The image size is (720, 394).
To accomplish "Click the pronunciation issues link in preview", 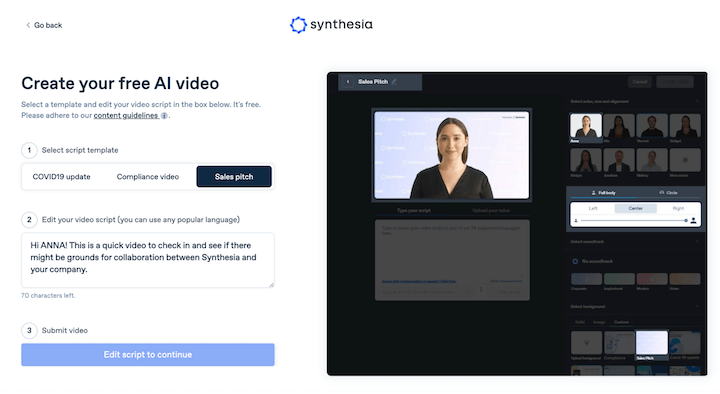I will coord(419,281).
